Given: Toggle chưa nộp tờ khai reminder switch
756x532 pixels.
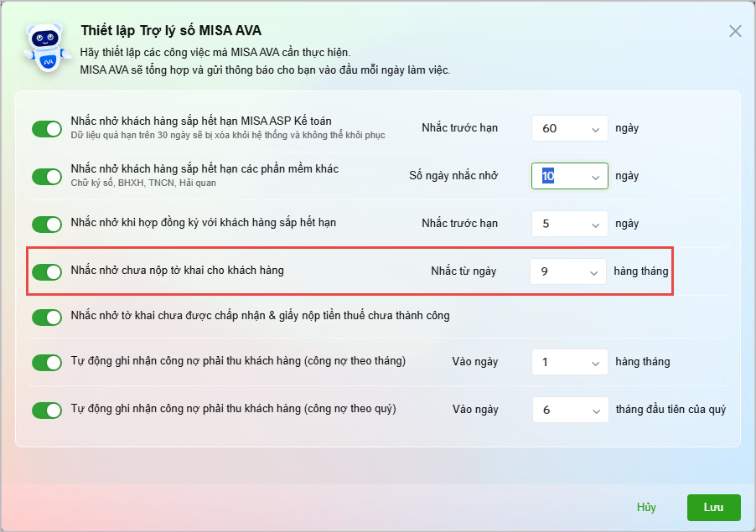Looking at the screenshot, I should [x=47, y=271].
